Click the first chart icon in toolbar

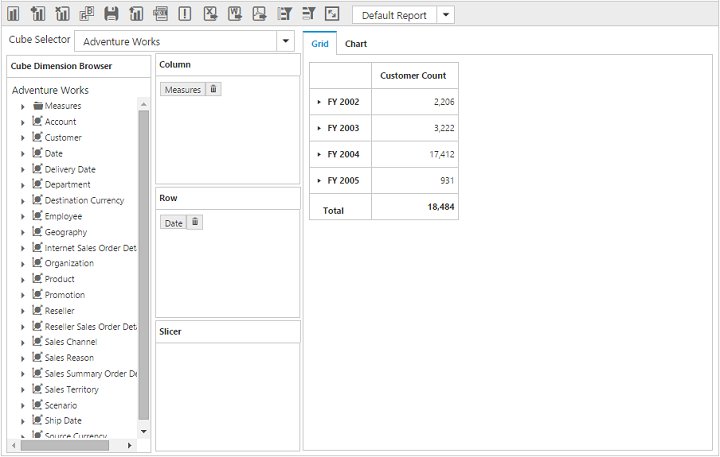[x=14, y=14]
